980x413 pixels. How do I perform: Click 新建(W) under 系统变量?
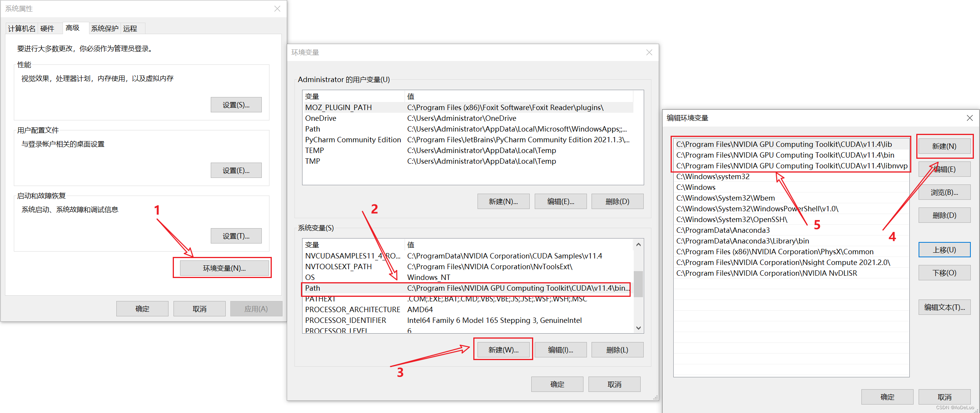pos(503,349)
